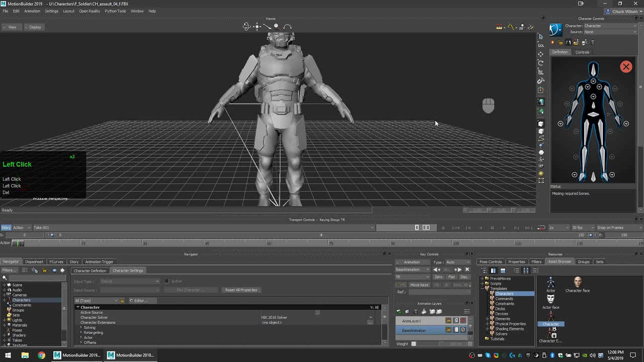Open the Character dropdown in Character Controls
This screenshot has height=362, width=644.
tap(611, 26)
